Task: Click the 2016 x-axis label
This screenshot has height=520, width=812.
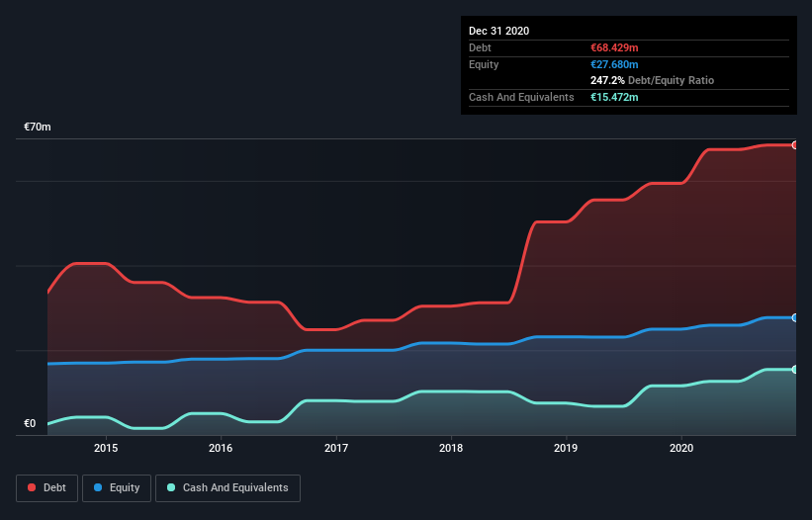Action: [x=221, y=448]
